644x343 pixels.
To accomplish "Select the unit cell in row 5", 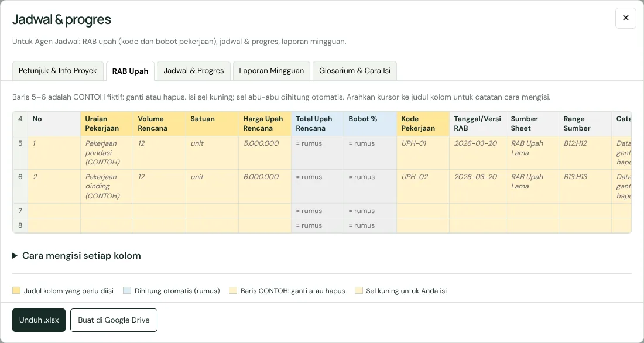I will click(x=212, y=153).
